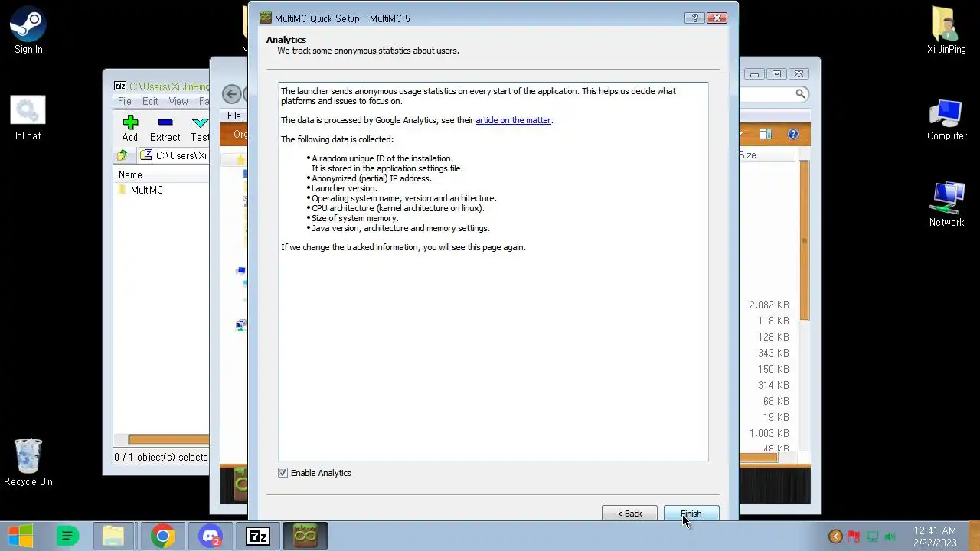Open the Recycle Bin desktop icon

click(x=28, y=462)
